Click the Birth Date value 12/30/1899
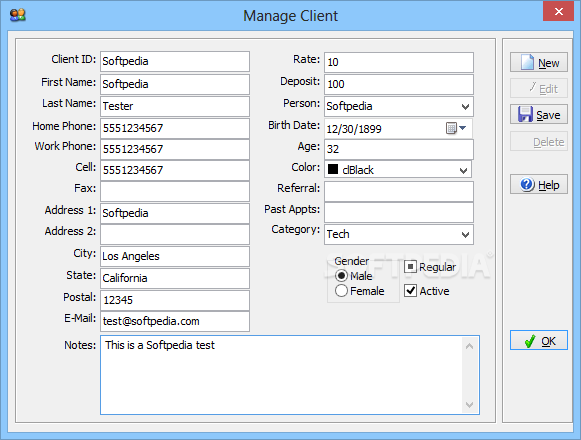The image size is (581, 440). pos(354,129)
